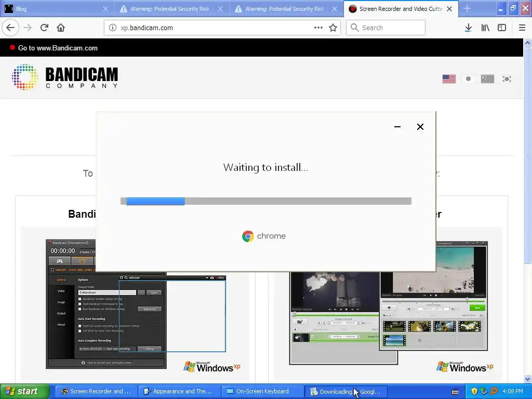Go back with the browser back arrow
Viewport: 532px width, 399px height.
click(10, 28)
